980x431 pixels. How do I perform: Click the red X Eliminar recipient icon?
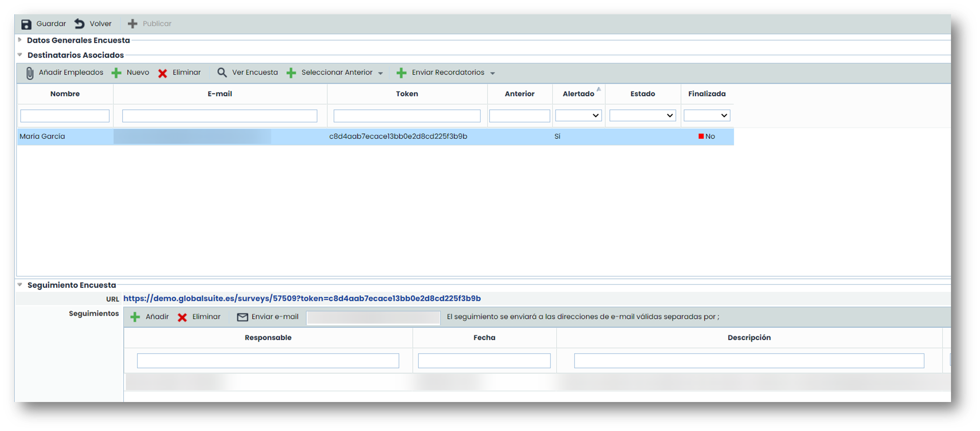(163, 73)
